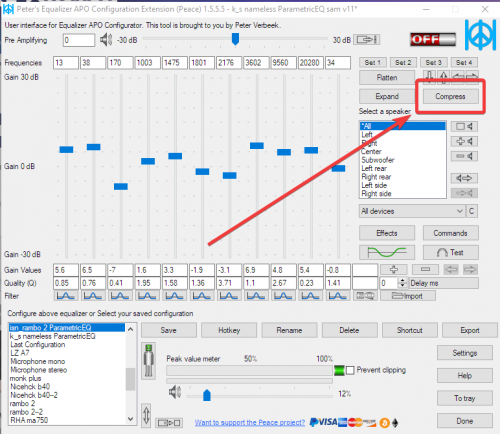Select Set 3

click(433, 62)
